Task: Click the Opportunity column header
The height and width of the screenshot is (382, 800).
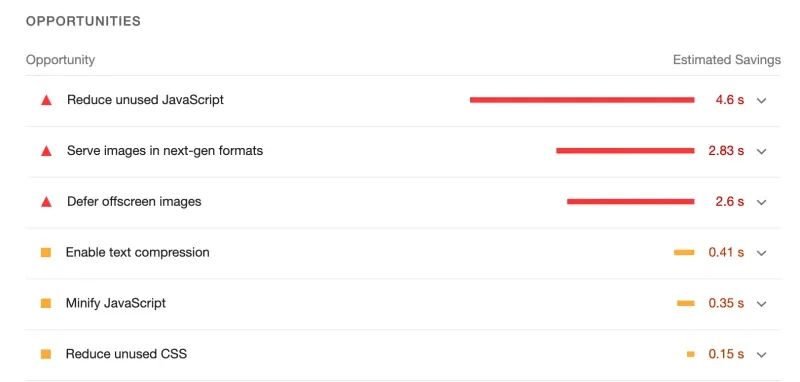Action: (x=60, y=60)
